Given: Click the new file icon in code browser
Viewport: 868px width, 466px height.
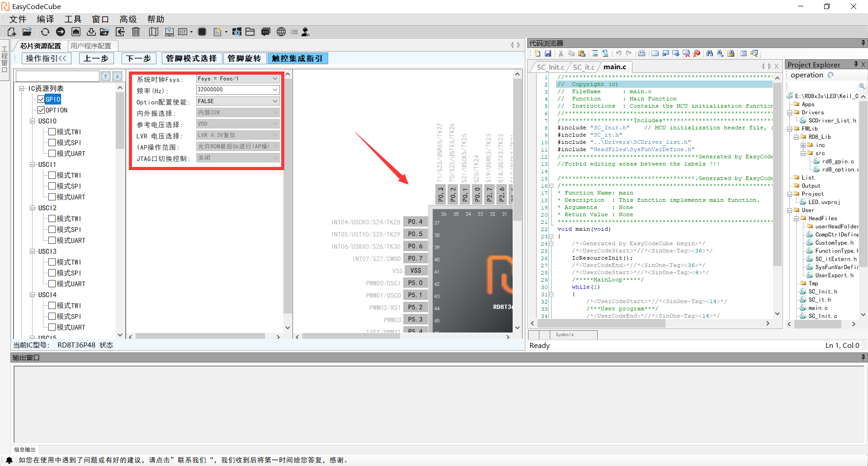Looking at the screenshot, I should [x=538, y=53].
